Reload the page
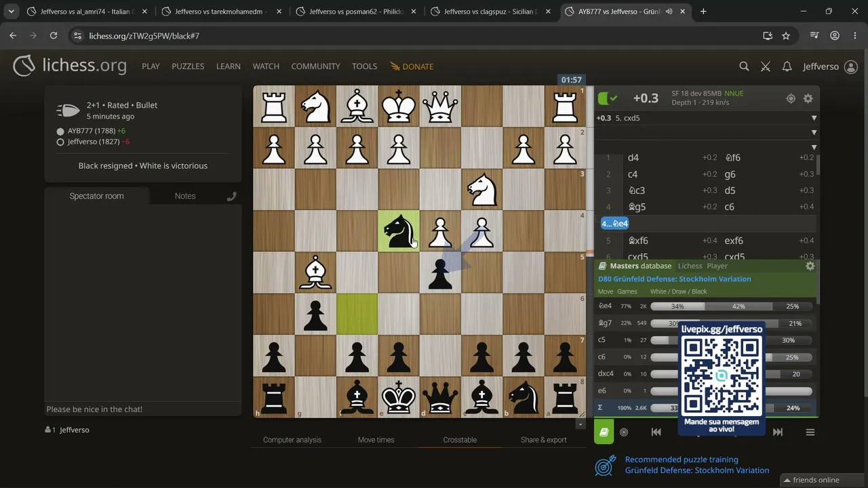868x488 pixels. [x=54, y=35]
